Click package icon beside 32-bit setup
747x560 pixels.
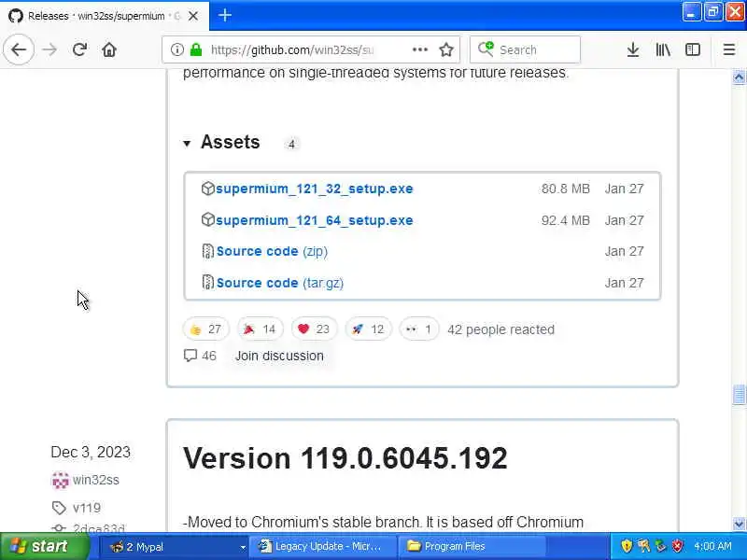(207, 189)
